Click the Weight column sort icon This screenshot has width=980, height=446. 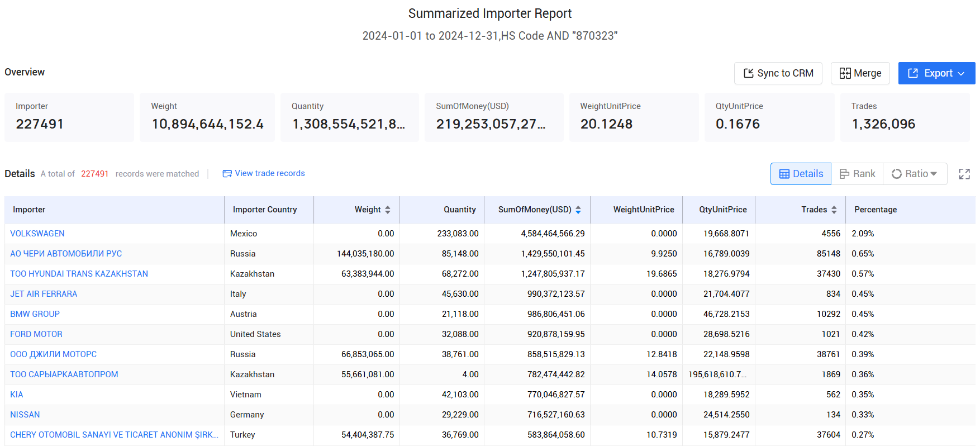point(388,210)
